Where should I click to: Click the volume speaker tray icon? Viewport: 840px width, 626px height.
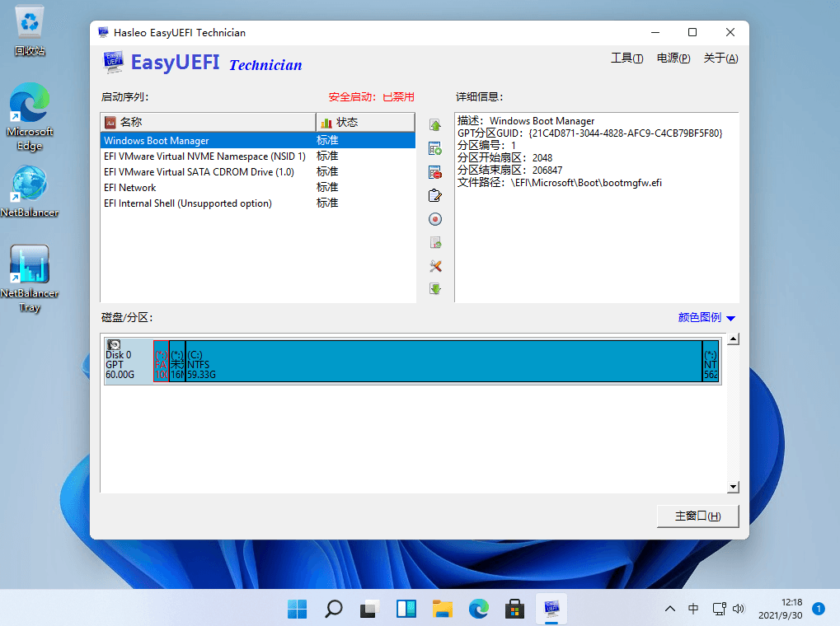[x=739, y=609]
